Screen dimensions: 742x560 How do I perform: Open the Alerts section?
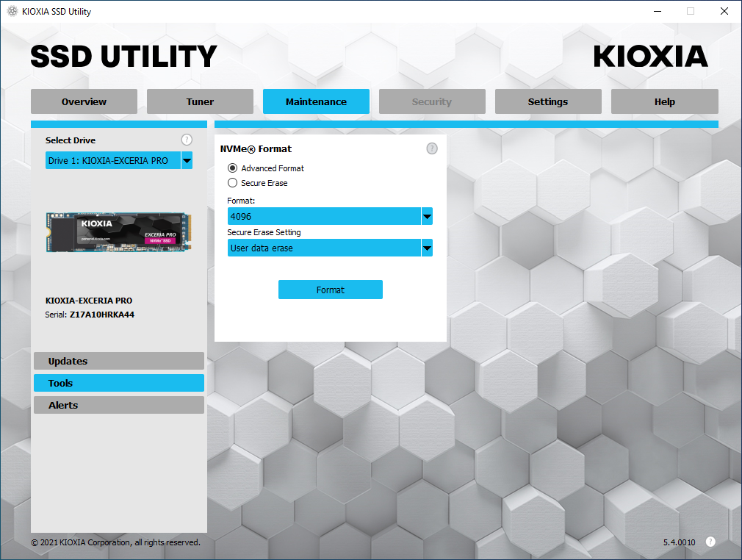coord(119,405)
